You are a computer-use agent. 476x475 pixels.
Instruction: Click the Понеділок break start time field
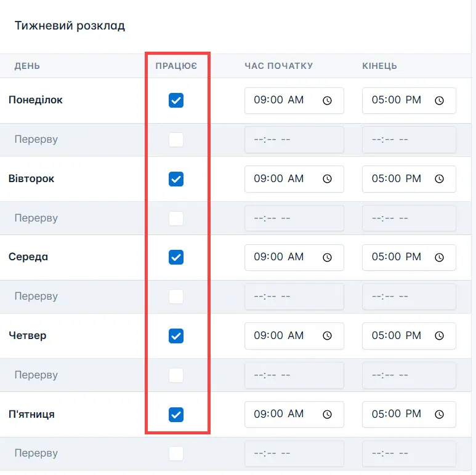pos(294,140)
